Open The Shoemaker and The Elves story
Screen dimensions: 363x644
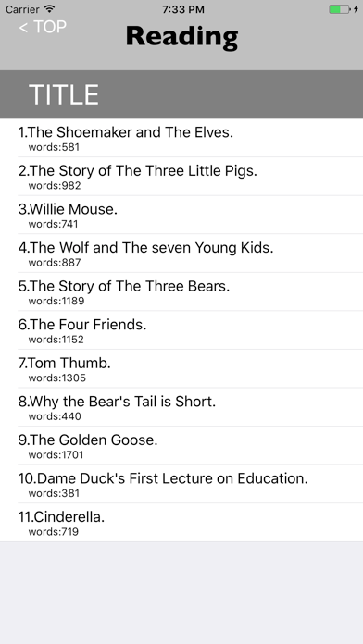tap(181, 138)
